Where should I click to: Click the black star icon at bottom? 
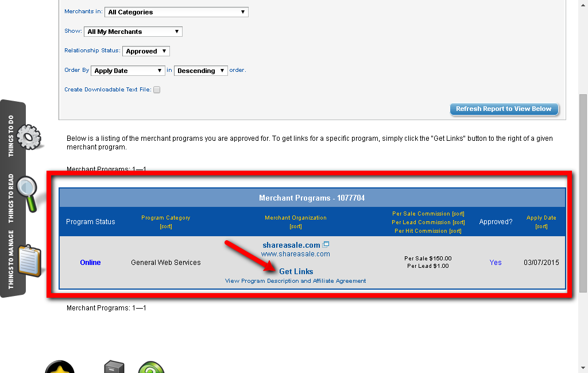pos(60,368)
